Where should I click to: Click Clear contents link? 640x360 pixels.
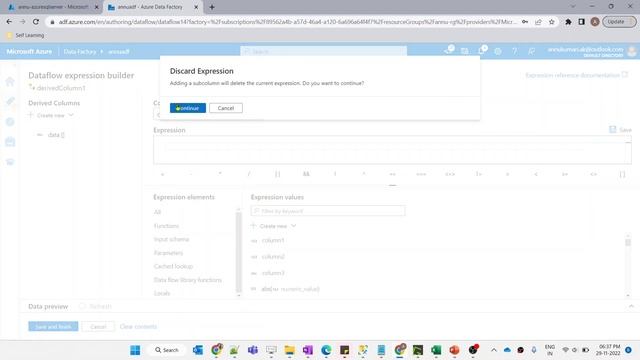(138, 327)
